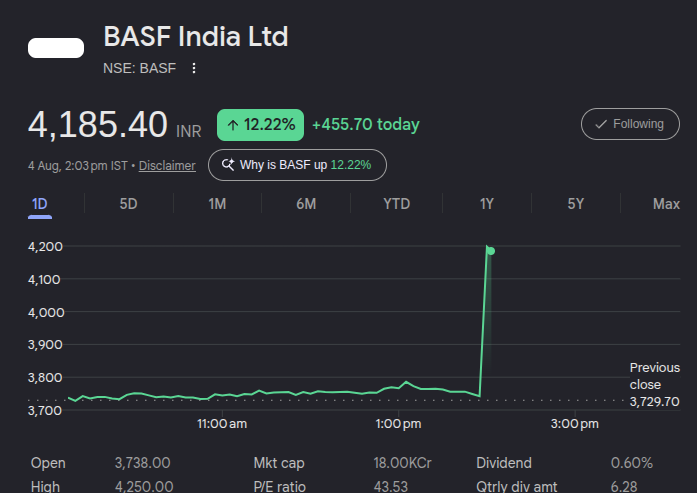Image resolution: width=697 pixels, height=493 pixels.
Task: Click the 4 Aug, 2:03 pm IST timestamp
Action: click(x=78, y=166)
